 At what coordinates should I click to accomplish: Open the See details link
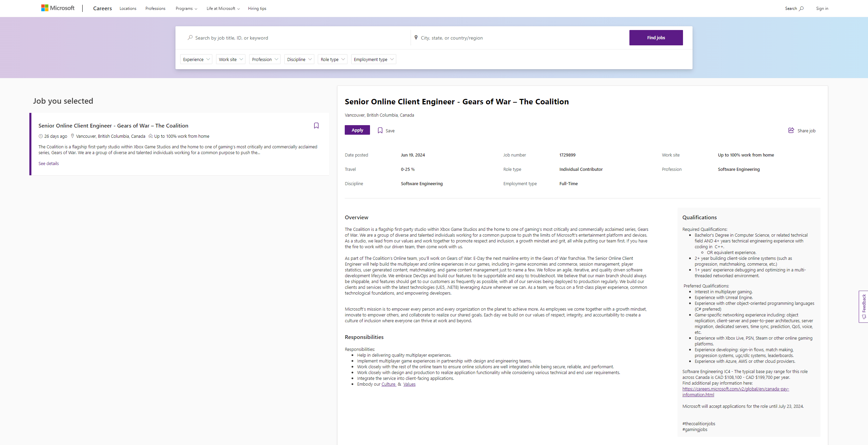click(48, 164)
